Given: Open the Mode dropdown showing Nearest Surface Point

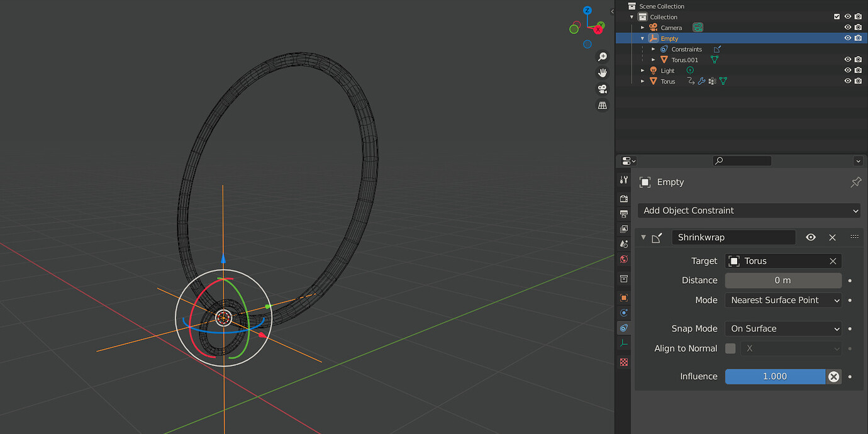Looking at the screenshot, I should [783, 300].
